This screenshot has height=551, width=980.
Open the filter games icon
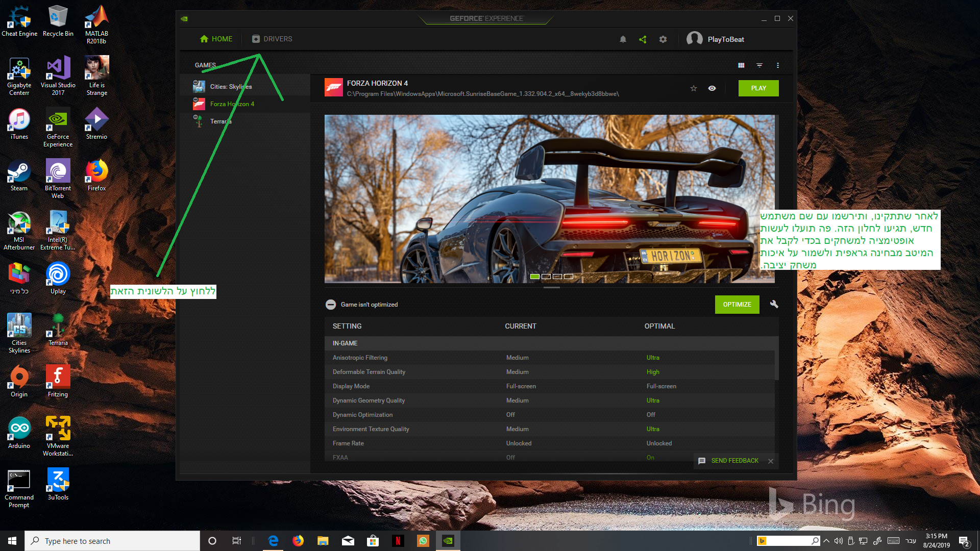(759, 65)
